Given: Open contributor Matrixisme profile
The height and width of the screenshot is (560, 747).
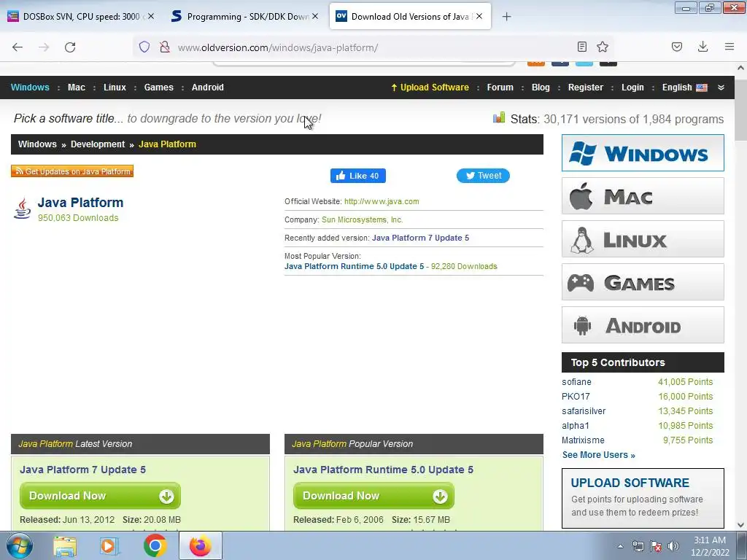Looking at the screenshot, I should (x=583, y=440).
